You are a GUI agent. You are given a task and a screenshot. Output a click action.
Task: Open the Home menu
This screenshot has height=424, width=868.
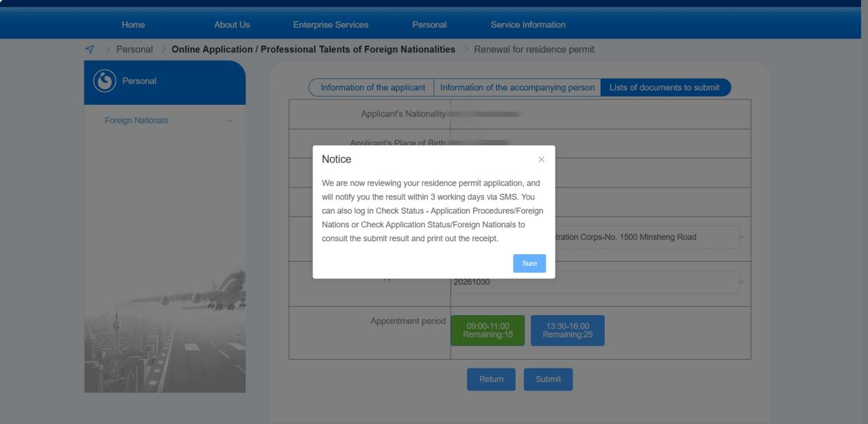click(133, 25)
